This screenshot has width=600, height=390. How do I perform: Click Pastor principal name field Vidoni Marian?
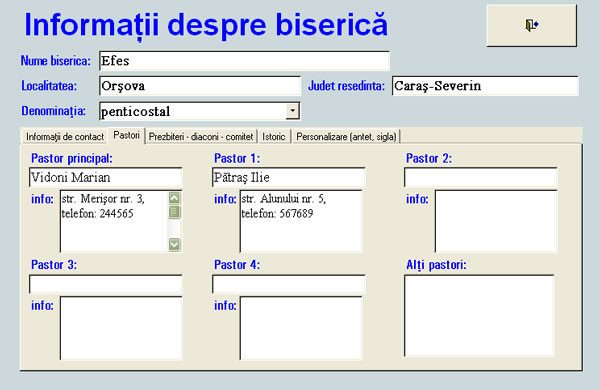(106, 177)
